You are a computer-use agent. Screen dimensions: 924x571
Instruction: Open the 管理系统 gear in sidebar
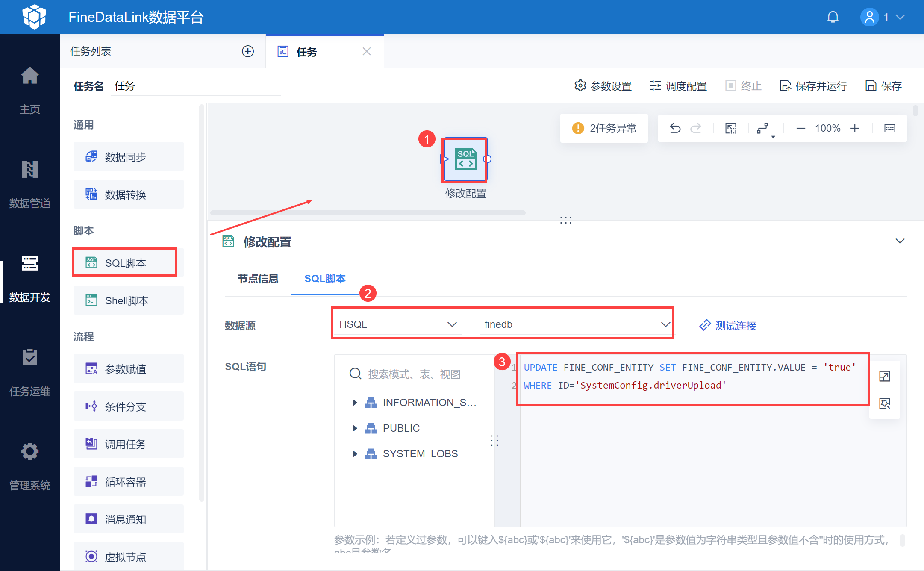pyautogui.click(x=29, y=452)
